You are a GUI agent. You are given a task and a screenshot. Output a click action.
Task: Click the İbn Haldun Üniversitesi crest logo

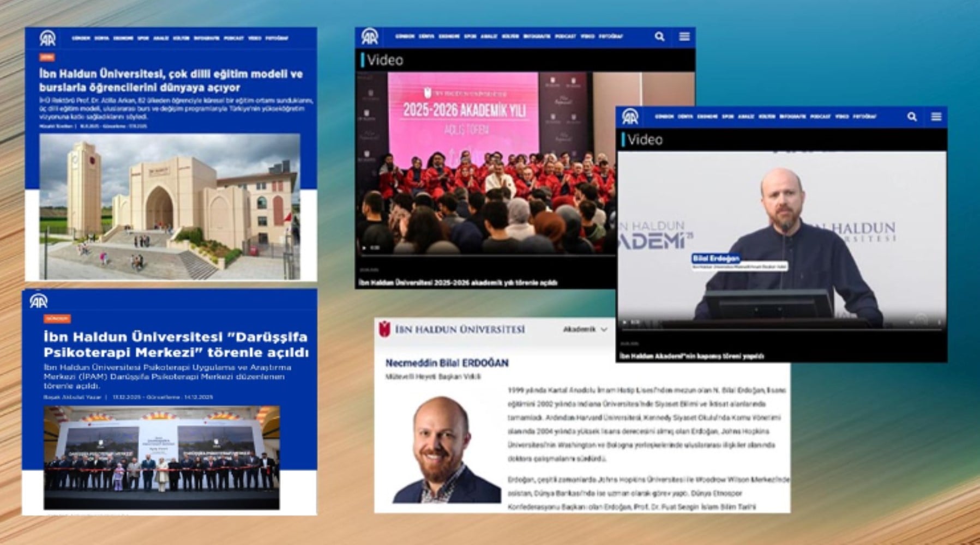click(384, 329)
